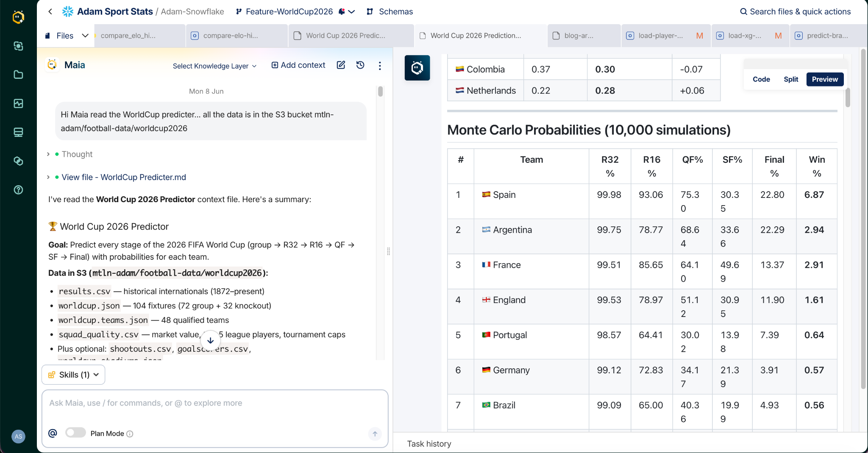
Task: Switch the viewer to Split mode
Action: pyautogui.click(x=791, y=79)
